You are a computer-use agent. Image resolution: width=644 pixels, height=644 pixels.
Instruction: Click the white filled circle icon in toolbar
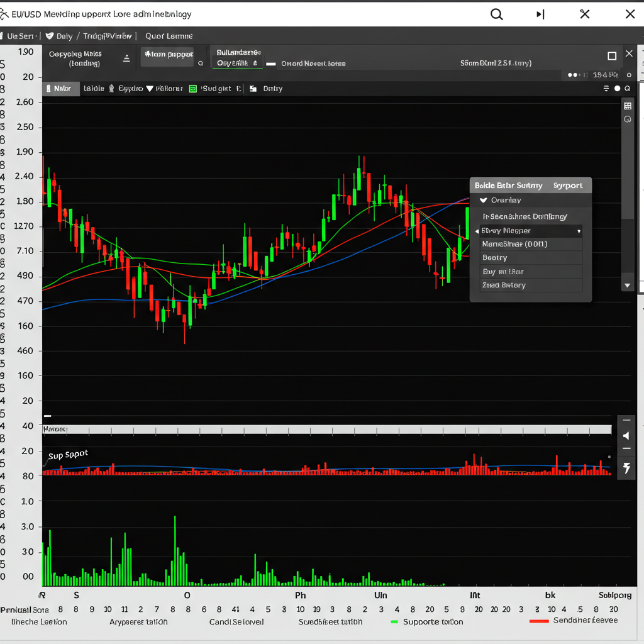coord(617,88)
